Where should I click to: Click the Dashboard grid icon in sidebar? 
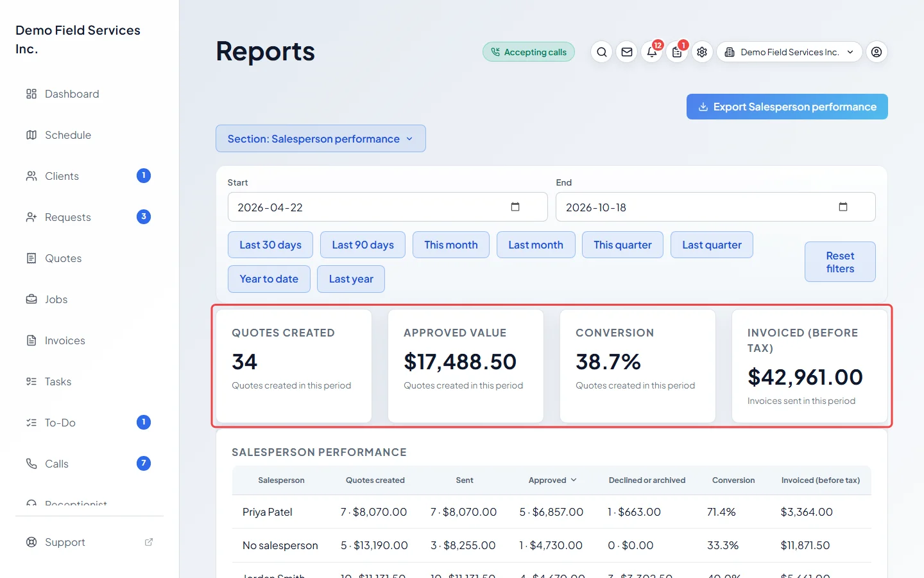[x=31, y=94]
